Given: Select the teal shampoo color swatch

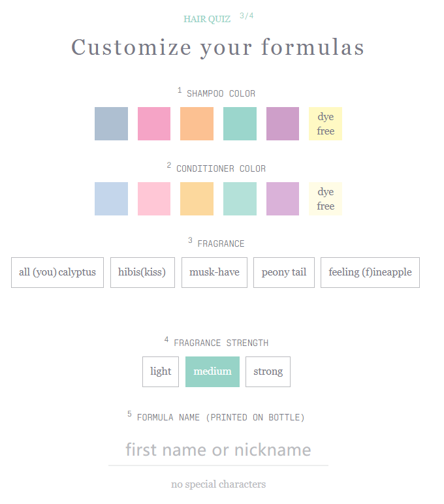Looking at the screenshot, I should pyautogui.click(x=240, y=123).
